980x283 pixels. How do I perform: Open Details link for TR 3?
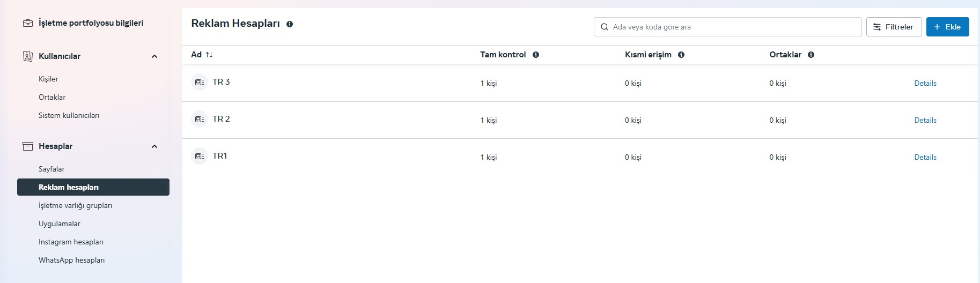pyautogui.click(x=925, y=83)
